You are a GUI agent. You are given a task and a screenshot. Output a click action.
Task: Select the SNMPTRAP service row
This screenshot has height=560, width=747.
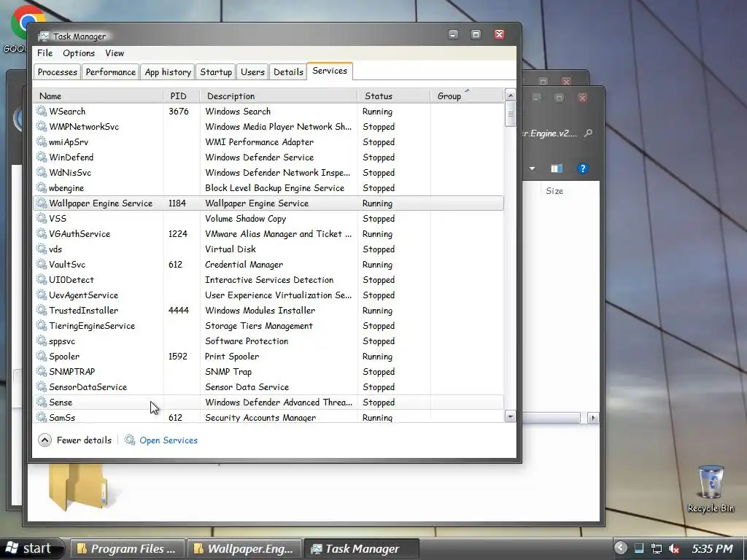pyautogui.click(x=268, y=371)
